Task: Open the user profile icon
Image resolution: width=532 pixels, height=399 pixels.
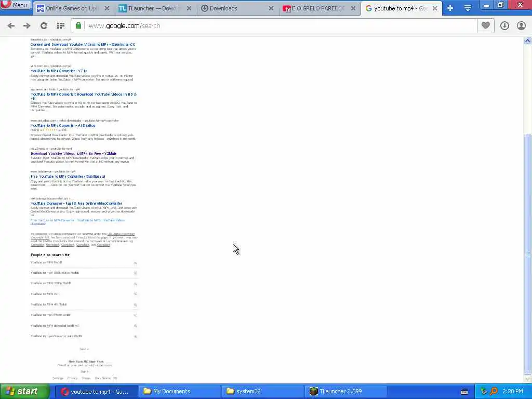Action: (x=521, y=26)
